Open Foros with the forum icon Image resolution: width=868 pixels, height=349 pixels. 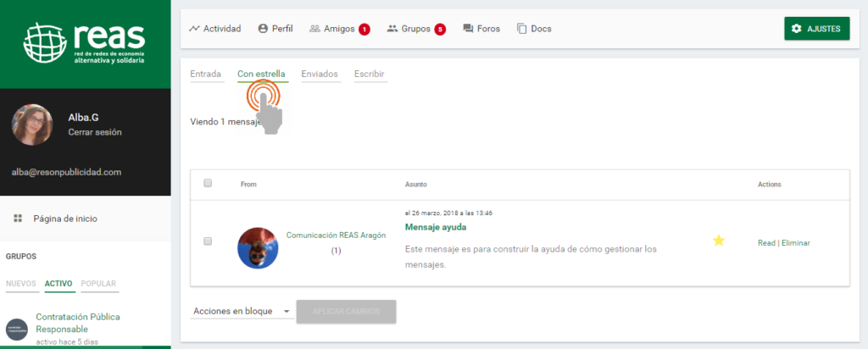pyautogui.click(x=468, y=29)
